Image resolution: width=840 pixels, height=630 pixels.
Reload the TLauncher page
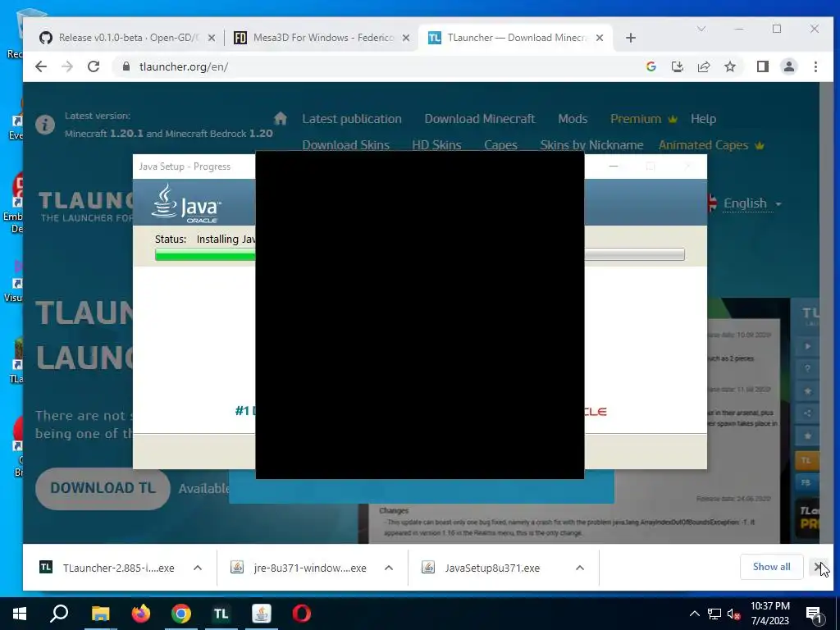pyautogui.click(x=94, y=66)
